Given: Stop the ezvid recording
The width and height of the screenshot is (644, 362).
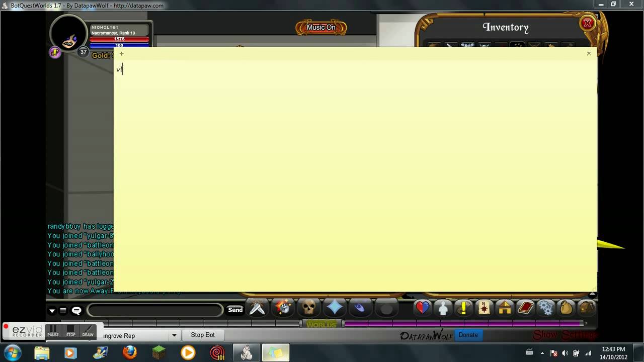Looking at the screenshot, I should click(70, 331).
